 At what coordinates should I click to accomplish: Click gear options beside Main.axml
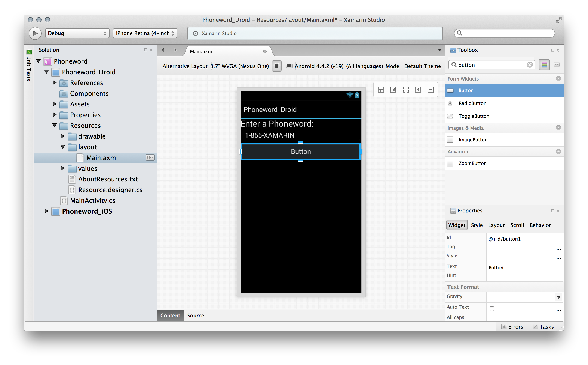click(x=150, y=158)
